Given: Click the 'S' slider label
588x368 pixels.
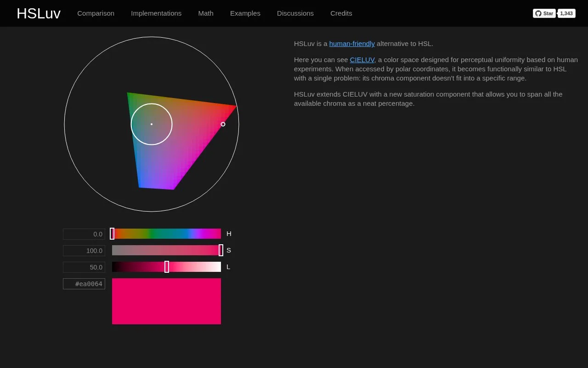Looking at the screenshot, I should pyautogui.click(x=229, y=250).
